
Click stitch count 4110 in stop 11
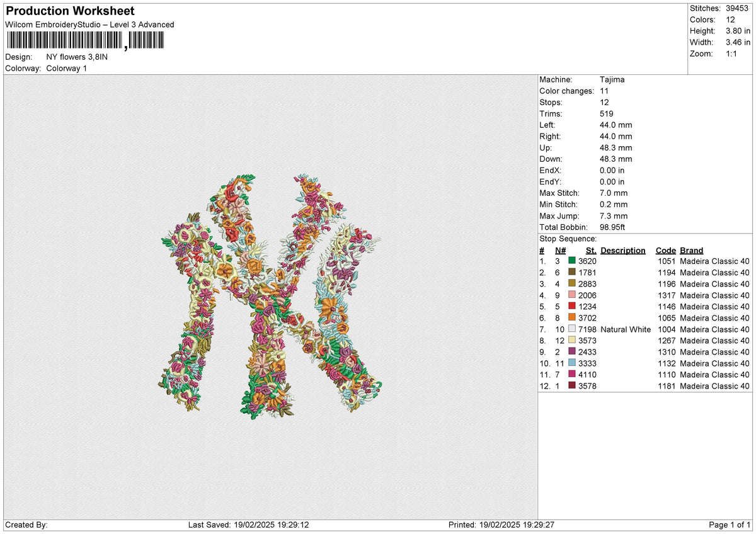(x=587, y=374)
